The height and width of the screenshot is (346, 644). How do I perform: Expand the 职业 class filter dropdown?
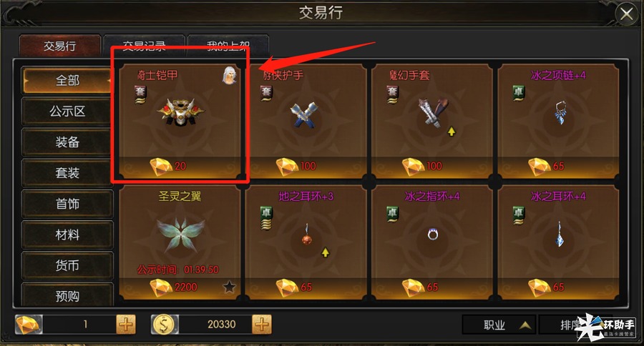[x=499, y=325]
